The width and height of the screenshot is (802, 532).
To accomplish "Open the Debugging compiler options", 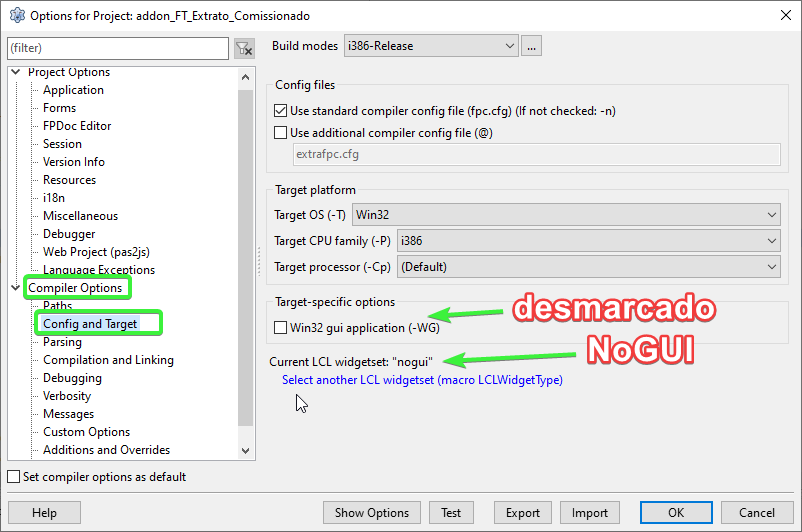I will pos(72,378).
